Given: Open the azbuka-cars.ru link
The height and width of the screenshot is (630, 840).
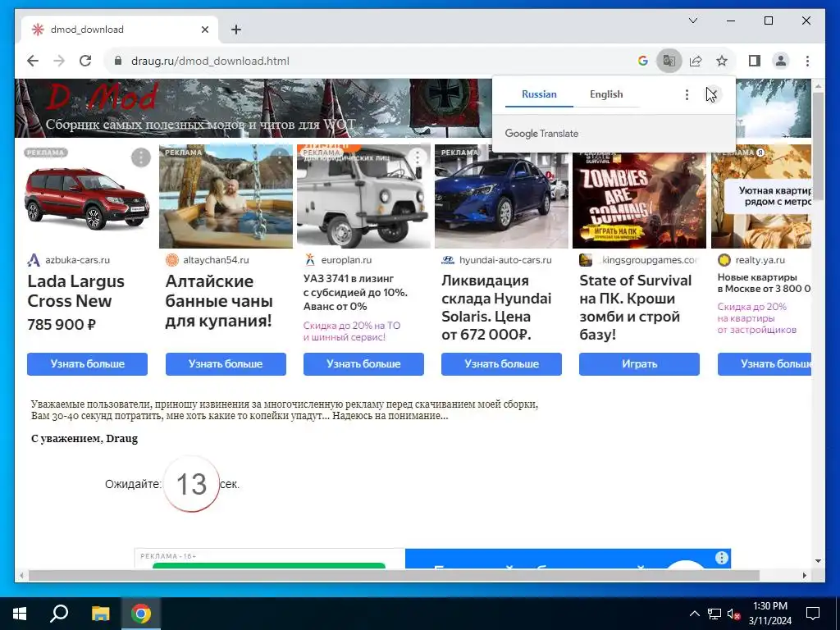Looking at the screenshot, I should coord(77,260).
